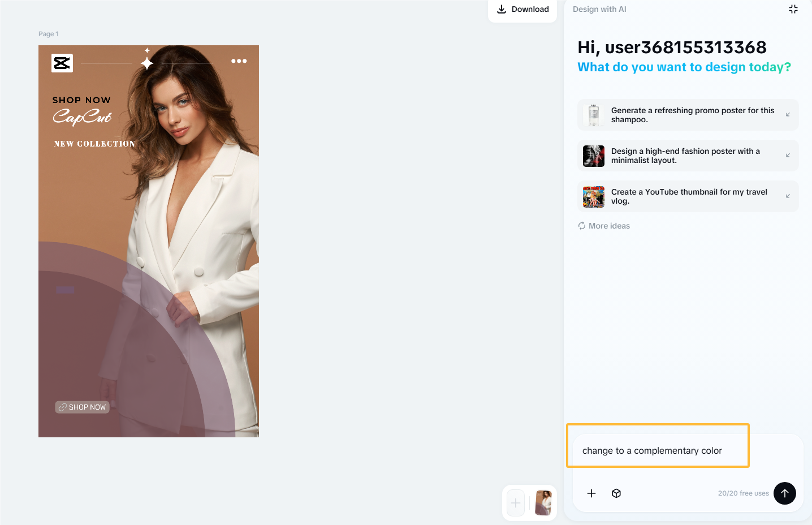Viewport: 812px width, 525px height.
Task: Insert the travel vlog thumbnail prompt
Action: click(x=788, y=196)
